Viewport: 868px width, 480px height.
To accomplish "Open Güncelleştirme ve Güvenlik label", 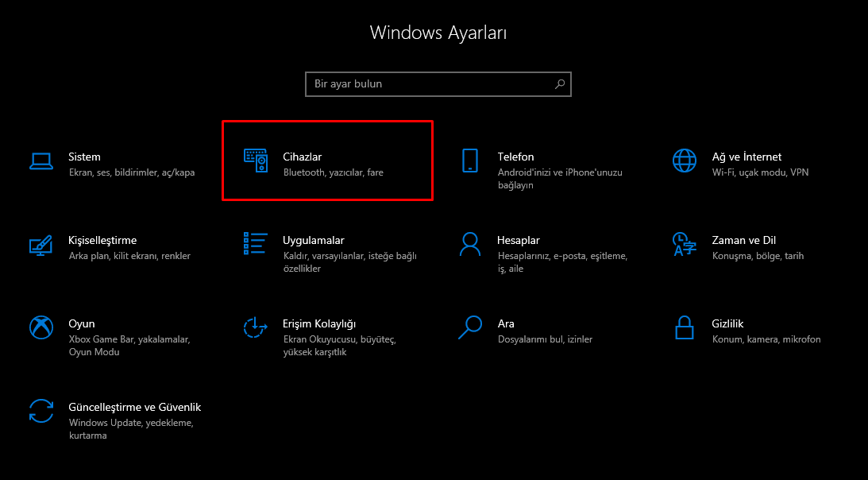I will coord(134,408).
